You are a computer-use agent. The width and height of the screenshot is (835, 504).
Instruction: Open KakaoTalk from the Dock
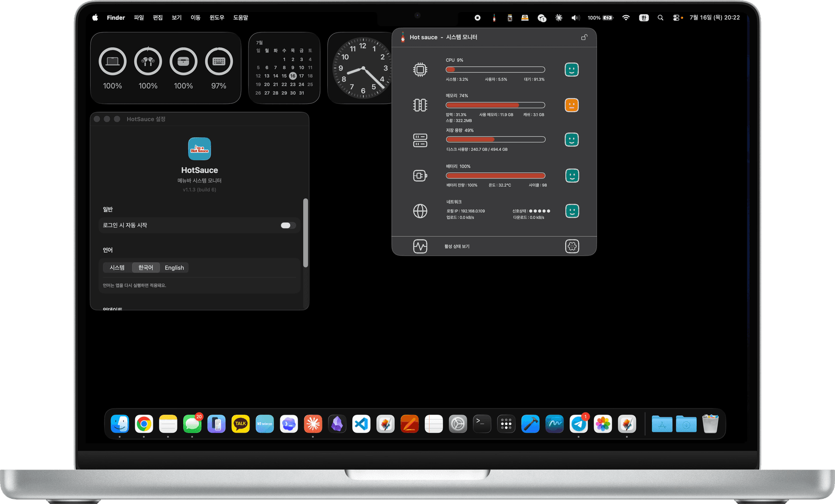(241, 424)
